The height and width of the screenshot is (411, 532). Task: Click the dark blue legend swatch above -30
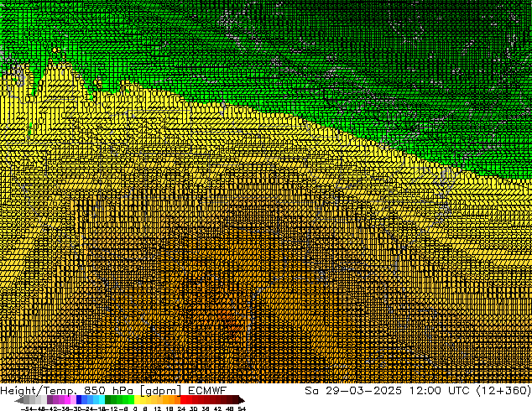coord(79,399)
